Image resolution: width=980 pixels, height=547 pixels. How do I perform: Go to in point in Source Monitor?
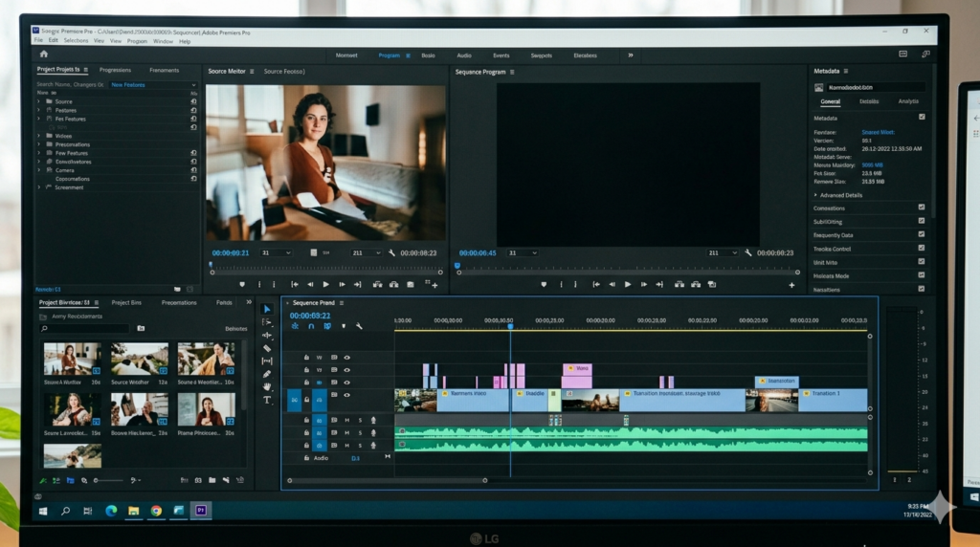click(x=295, y=284)
